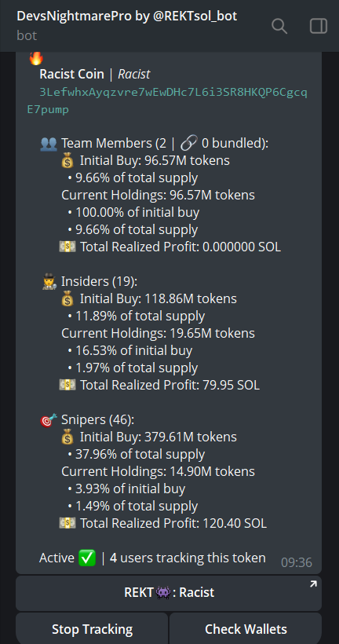Click the Team Members people icon
The height and width of the screenshot is (644, 339).
coord(49,144)
